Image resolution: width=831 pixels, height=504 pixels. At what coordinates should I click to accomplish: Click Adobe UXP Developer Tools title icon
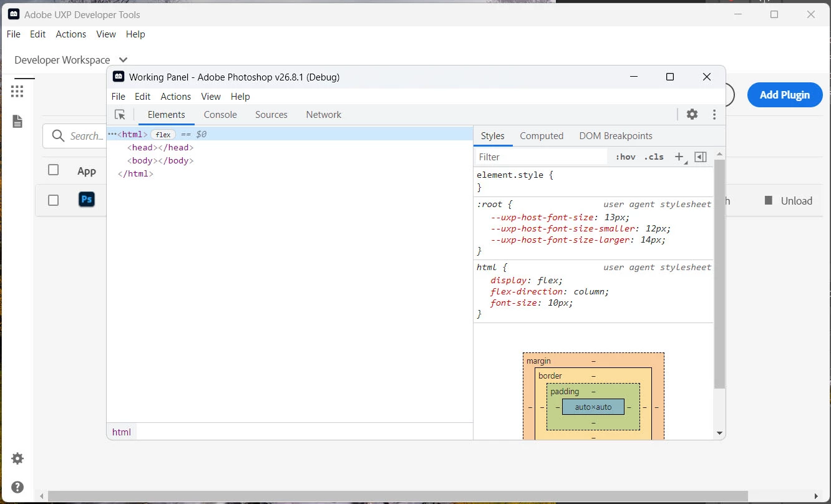14,14
